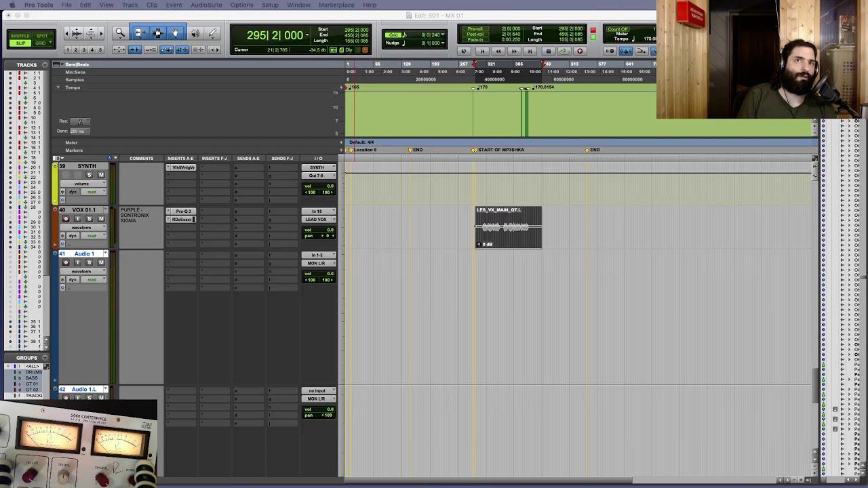Select the Grabber hand tool
The width and height of the screenshot is (868, 488).
(x=175, y=33)
